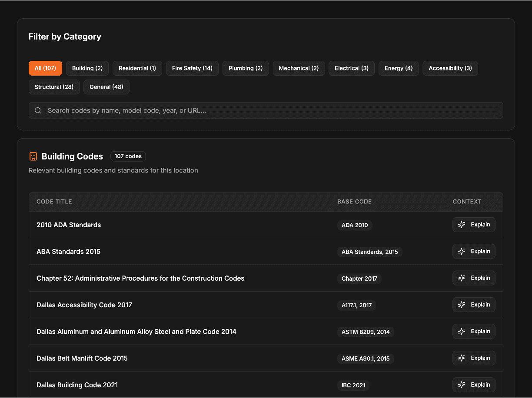Click sparkle icon for Dallas Belt Manlift Code

[462, 358]
